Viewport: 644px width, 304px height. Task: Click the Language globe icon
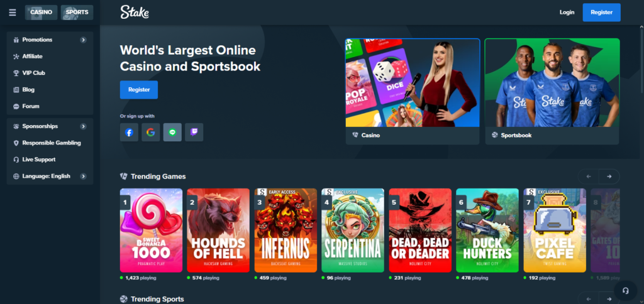16,176
